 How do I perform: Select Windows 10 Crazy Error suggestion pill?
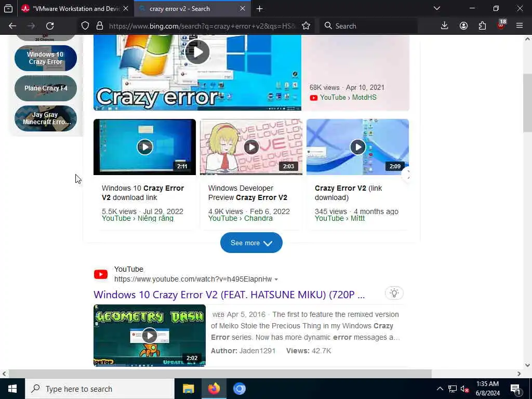(46, 58)
